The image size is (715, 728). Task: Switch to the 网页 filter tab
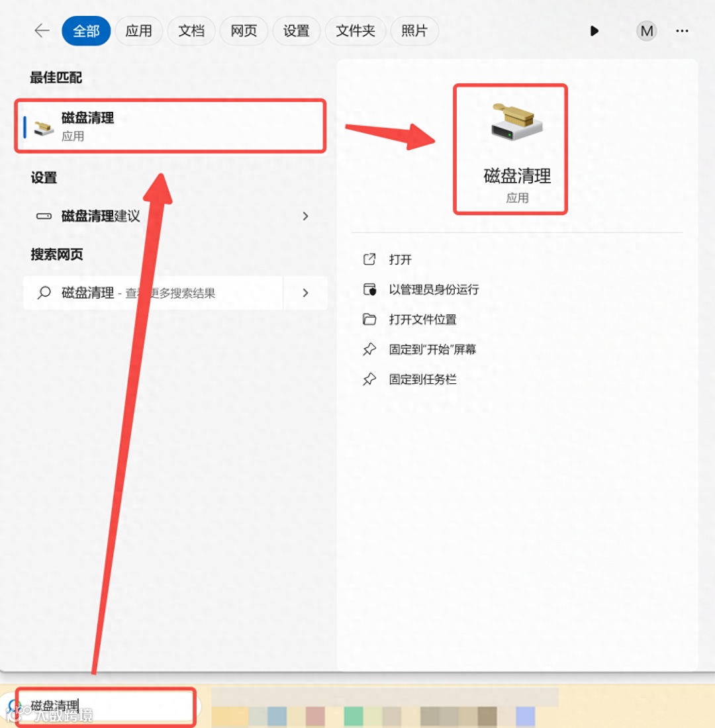pyautogui.click(x=244, y=31)
